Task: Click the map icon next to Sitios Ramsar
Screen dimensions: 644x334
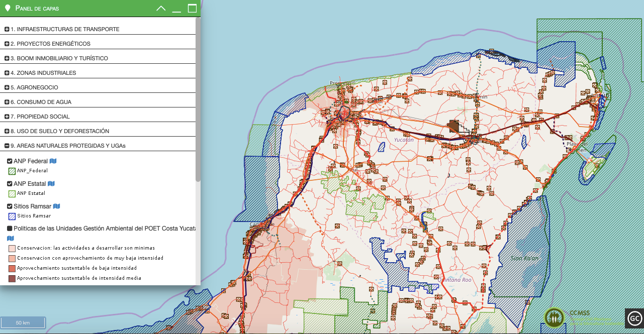Action: pyautogui.click(x=56, y=206)
